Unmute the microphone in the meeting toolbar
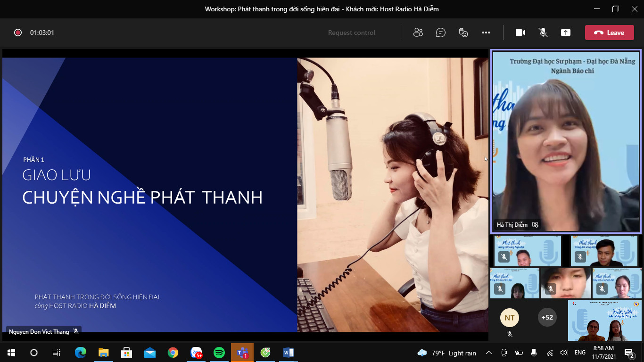The image size is (644, 362). click(x=543, y=33)
